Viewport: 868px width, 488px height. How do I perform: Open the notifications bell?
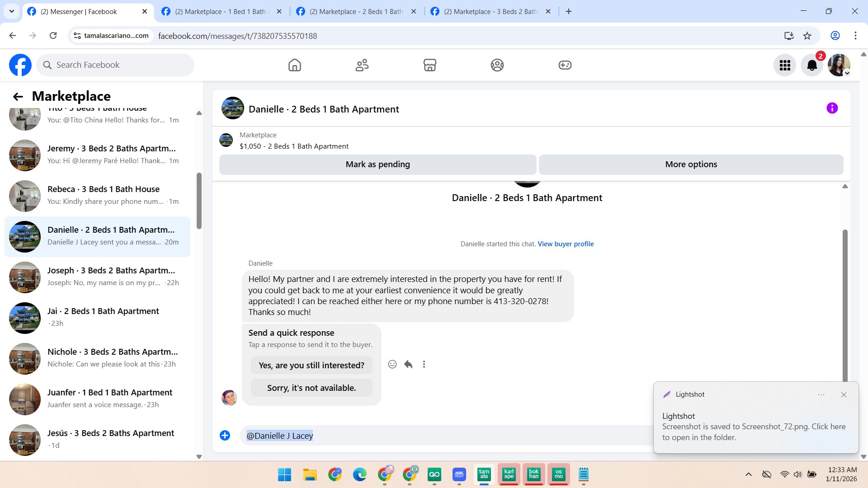(x=811, y=66)
